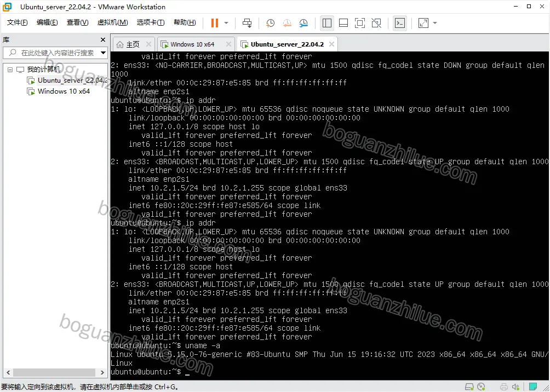550x392 pixels.
Task: Close the Windows 10 x64 tab
Action: coord(228,44)
